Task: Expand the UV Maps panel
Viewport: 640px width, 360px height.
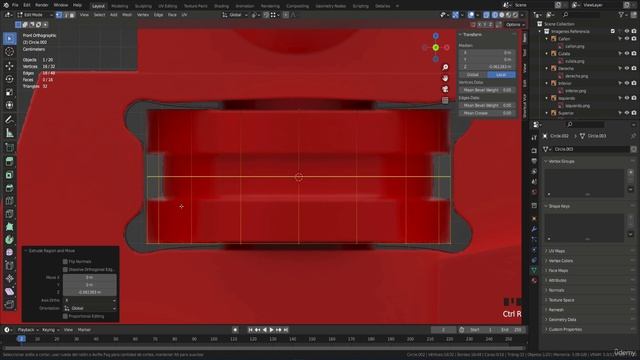Action: point(557,251)
